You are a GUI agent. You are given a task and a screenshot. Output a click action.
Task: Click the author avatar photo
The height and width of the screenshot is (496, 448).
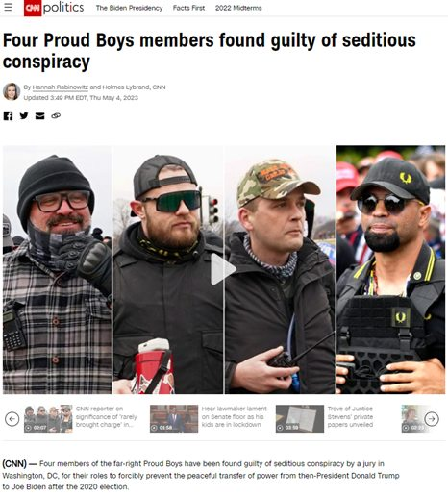12,91
